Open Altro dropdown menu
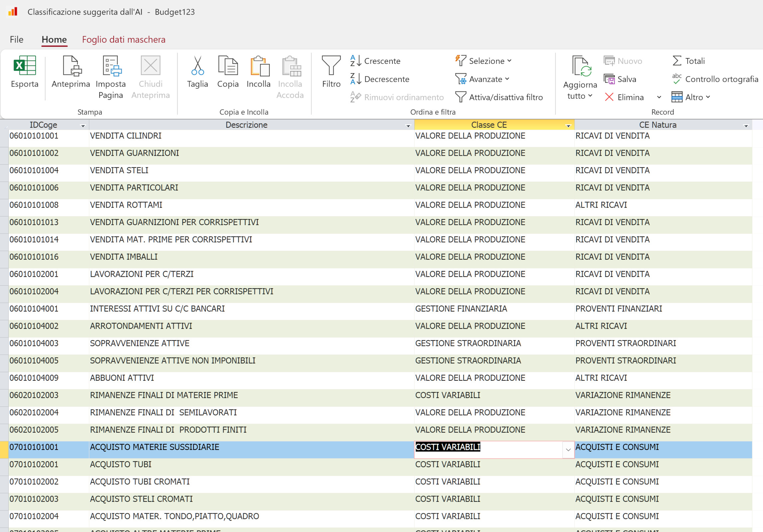This screenshot has height=532, width=763. [691, 97]
